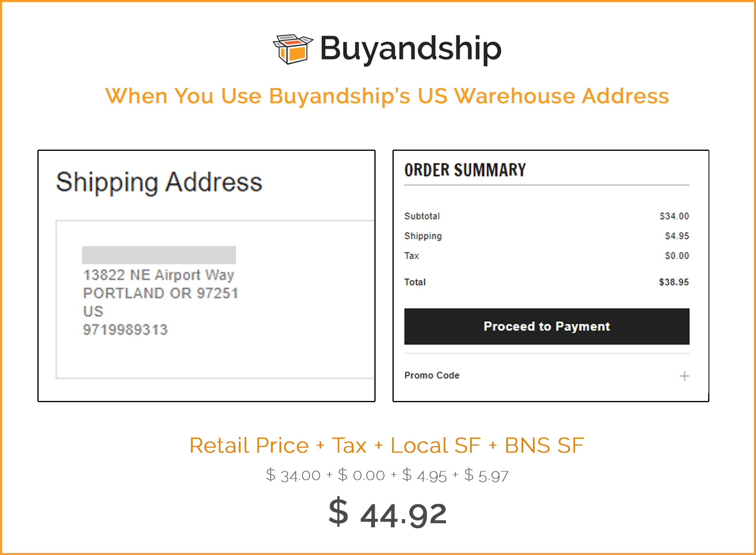Click the US country line in address
The height and width of the screenshot is (555, 756).
coord(93,311)
